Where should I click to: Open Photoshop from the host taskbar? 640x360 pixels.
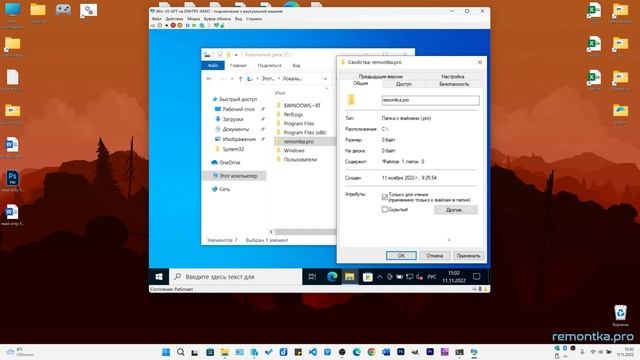401,352
